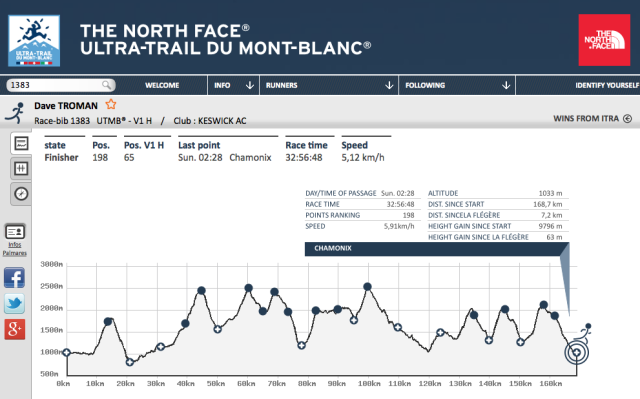Select IDENTIFY YOURSELF in the nav bar
Image resolution: width=640 pixels, height=399 pixels.
coord(607,85)
